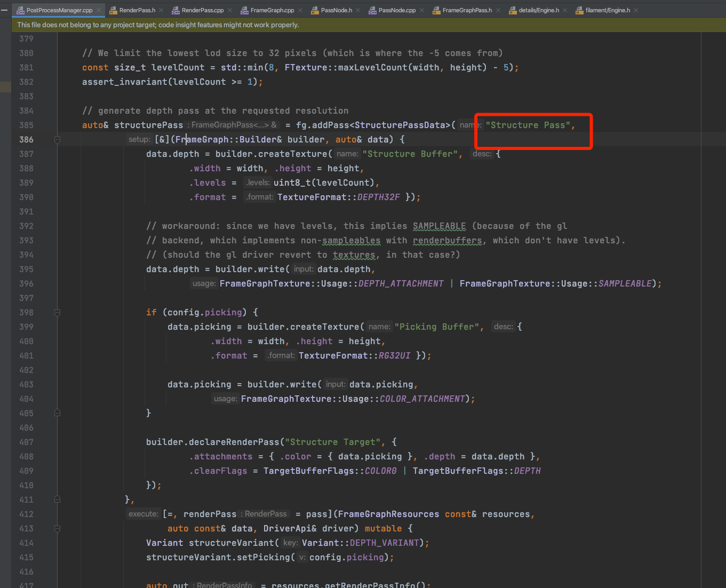Screen dimensions: 726x588
Task: Click the C++ file icon on RenderPass.cpp tab
Action: coord(174,10)
